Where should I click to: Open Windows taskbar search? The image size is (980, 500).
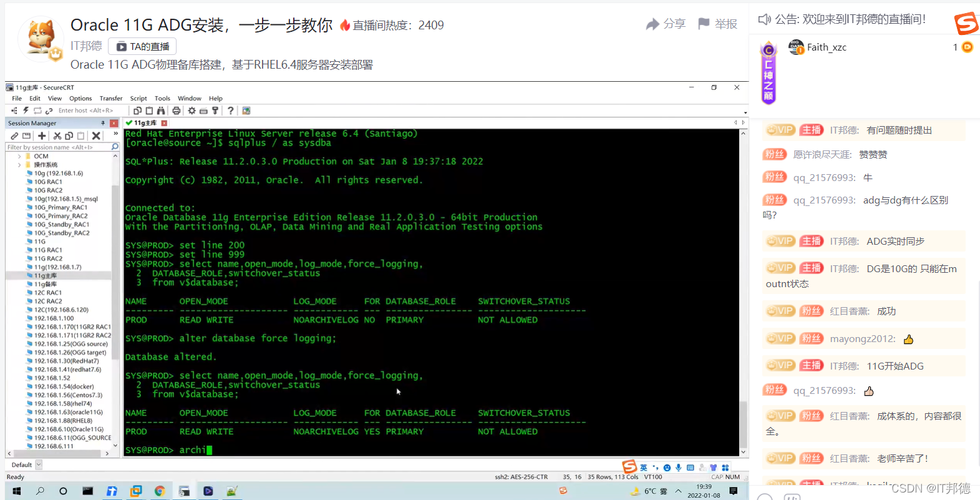[40, 491]
